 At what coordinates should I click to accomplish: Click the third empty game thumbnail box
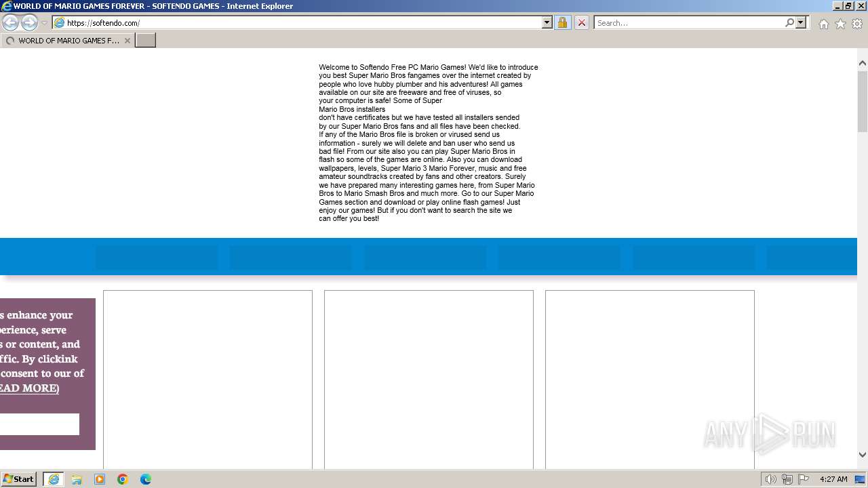pos(650,380)
